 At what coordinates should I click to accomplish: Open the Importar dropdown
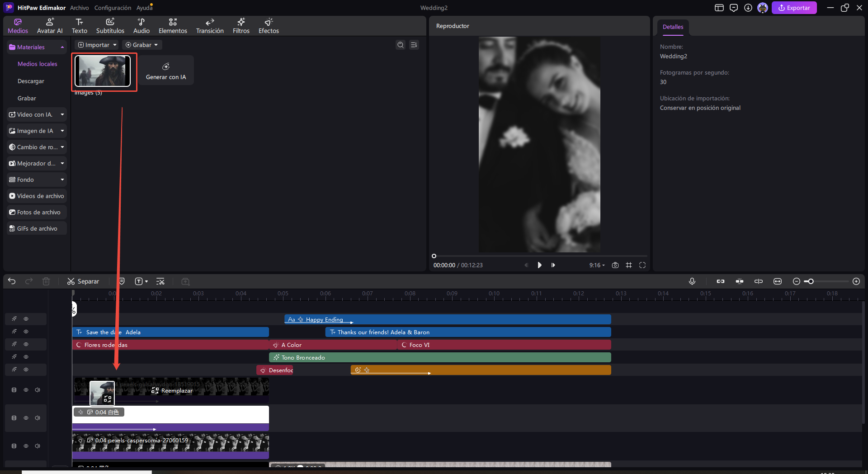(96, 45)
